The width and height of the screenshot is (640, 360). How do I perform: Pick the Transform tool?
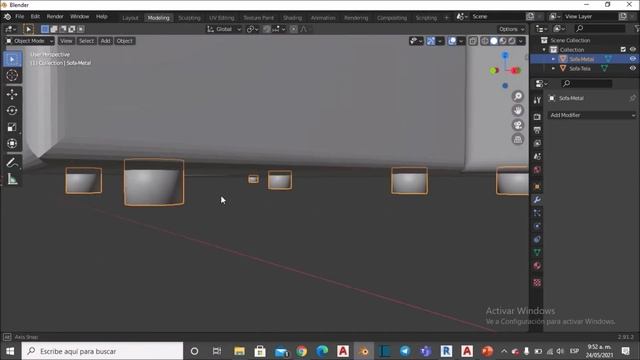pyautogui.click(x=12, y=143)
